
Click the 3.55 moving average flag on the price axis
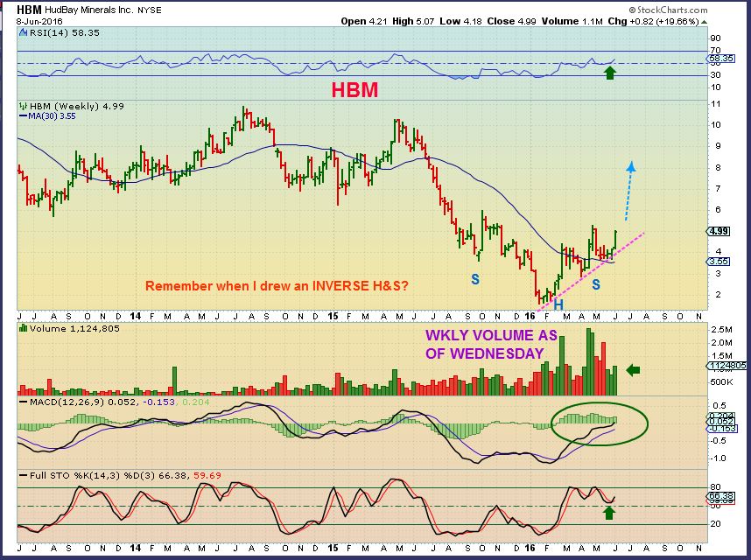(719, 262)
